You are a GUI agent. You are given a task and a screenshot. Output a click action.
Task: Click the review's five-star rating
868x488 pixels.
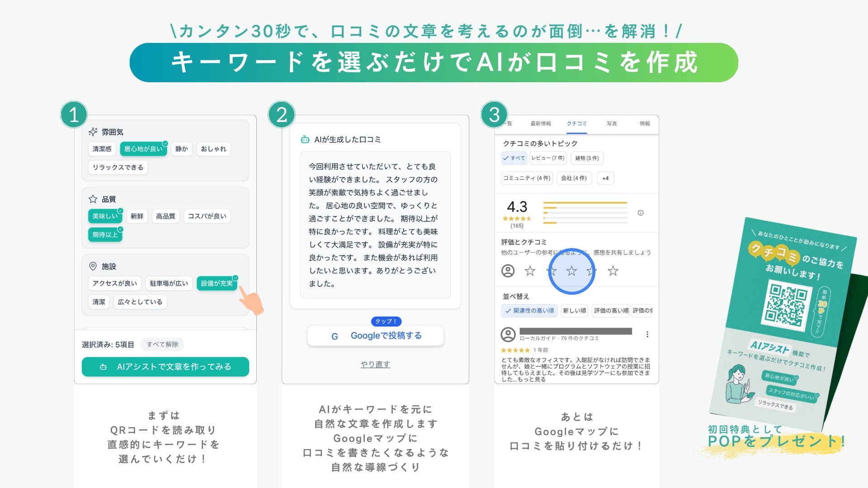tap(515, 350)
